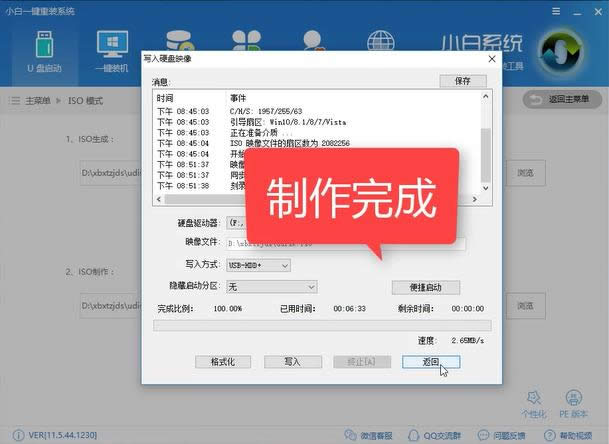Select log row 引导扇区: Win10/8.1/8/7/Vista
The height and width of the screenshot is (444, 609).
point(288,122)
